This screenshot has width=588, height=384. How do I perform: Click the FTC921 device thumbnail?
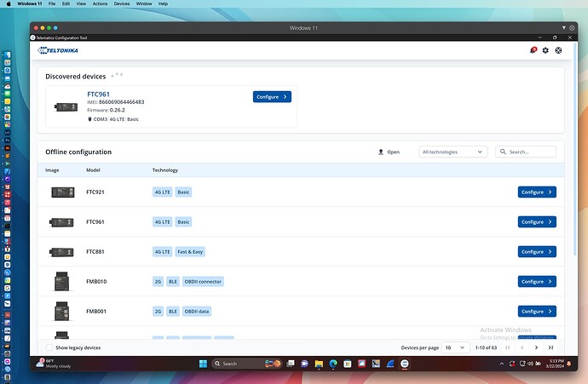62,192
